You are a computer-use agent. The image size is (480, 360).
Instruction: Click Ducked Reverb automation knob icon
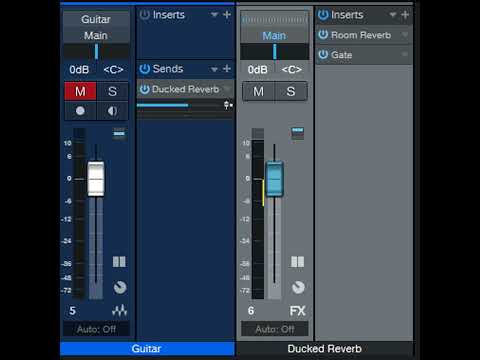point(298,287)
